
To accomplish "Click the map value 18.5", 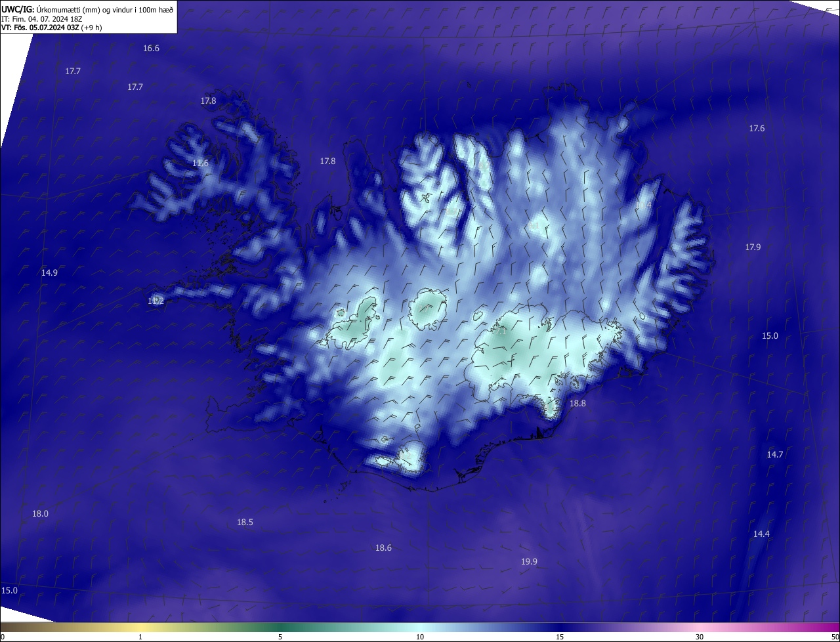I will point(245,522).
